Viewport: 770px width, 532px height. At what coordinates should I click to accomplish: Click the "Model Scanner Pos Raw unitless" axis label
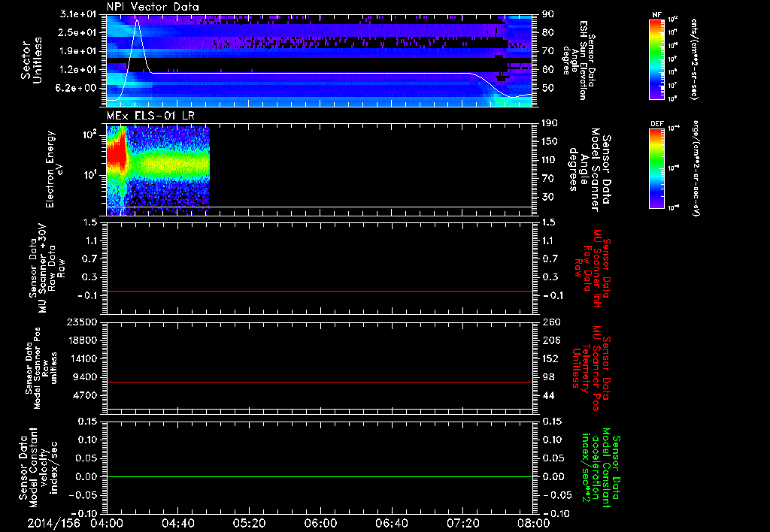pos(41,368)
